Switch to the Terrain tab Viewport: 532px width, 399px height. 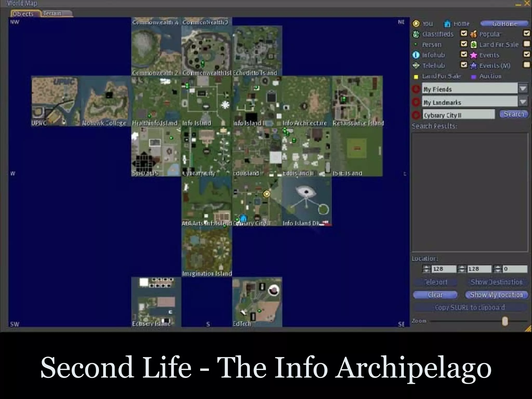click(x=57, y=13)
